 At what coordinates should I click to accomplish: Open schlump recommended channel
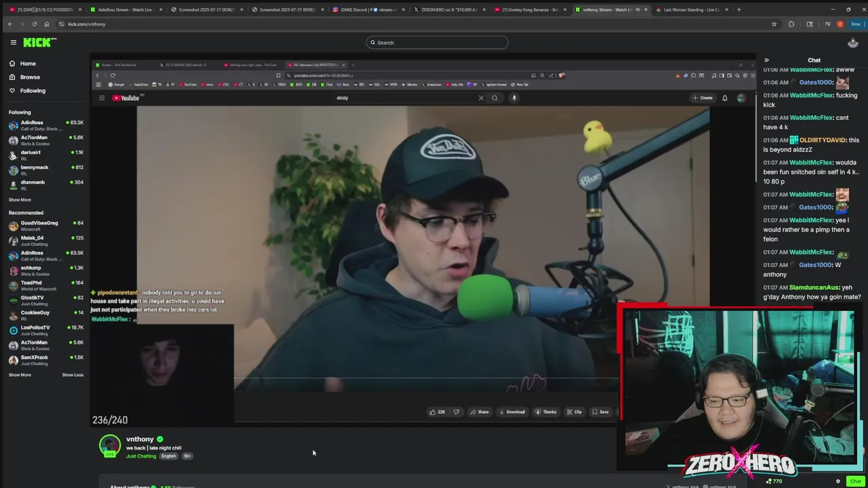click(x=46, y=270)
